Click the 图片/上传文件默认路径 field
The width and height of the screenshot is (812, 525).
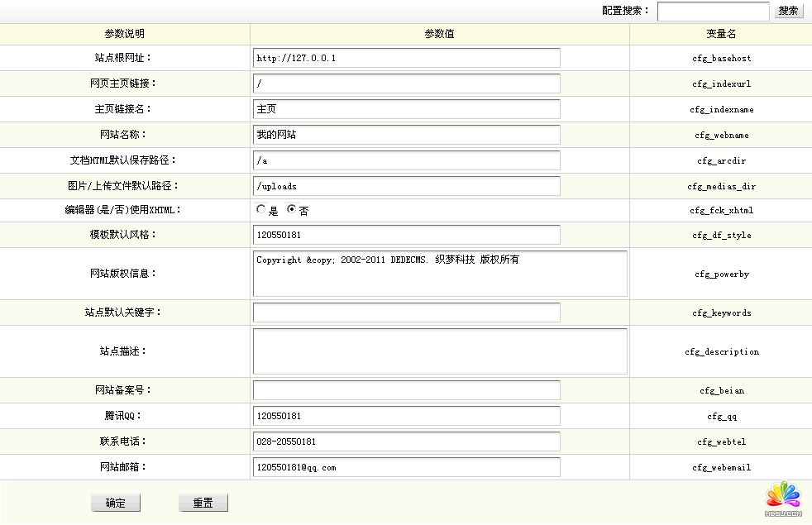[406, 186]
